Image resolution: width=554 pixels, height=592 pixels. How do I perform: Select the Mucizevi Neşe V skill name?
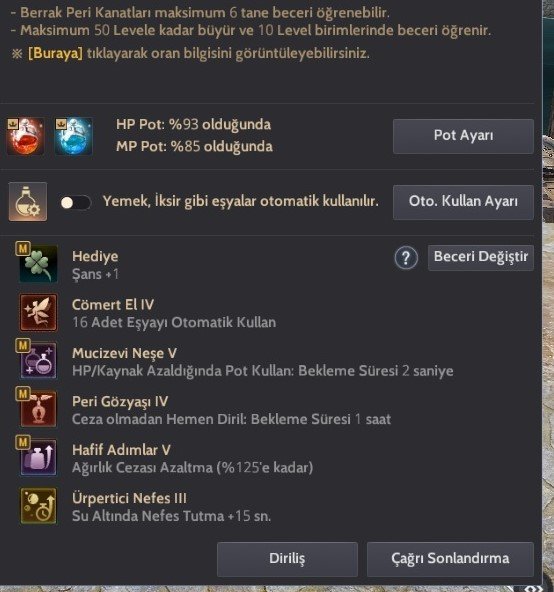(x=124, y=353)
